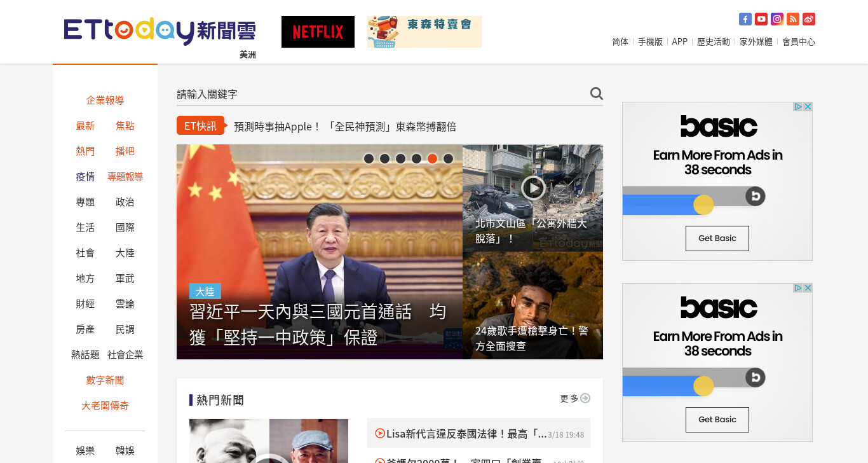
Task: Open the 習近平 headline story
Action: click(318, 324)
